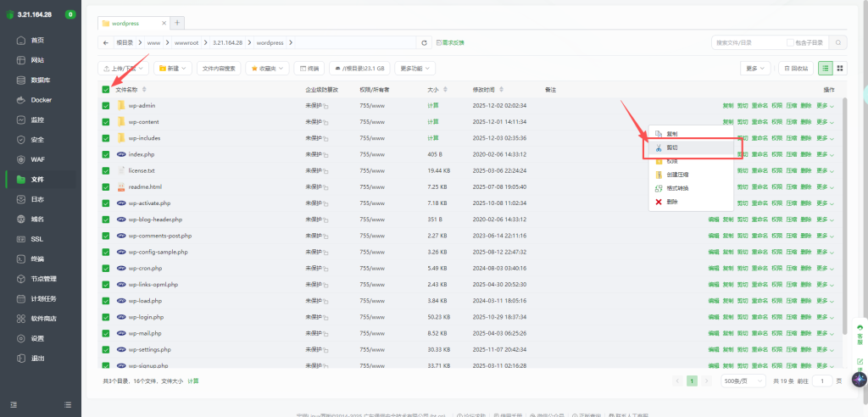Open 监控 in the sidebar

pyautogui.click(x=37, y=120)
